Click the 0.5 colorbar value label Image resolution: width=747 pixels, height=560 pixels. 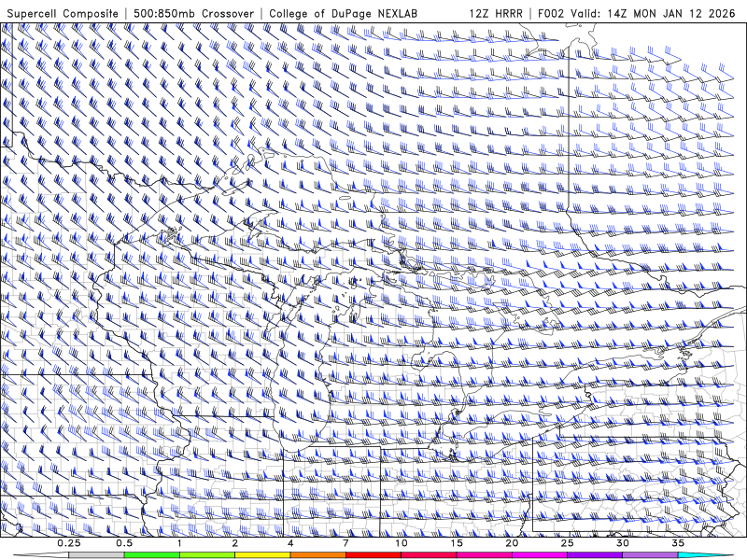click(x=124, y=543)
